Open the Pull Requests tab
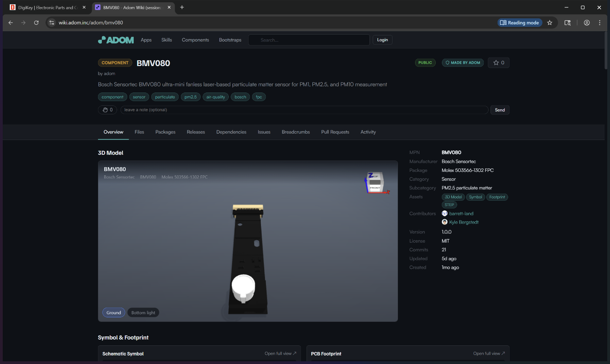The image size is (610, 364). coord(335,132)
